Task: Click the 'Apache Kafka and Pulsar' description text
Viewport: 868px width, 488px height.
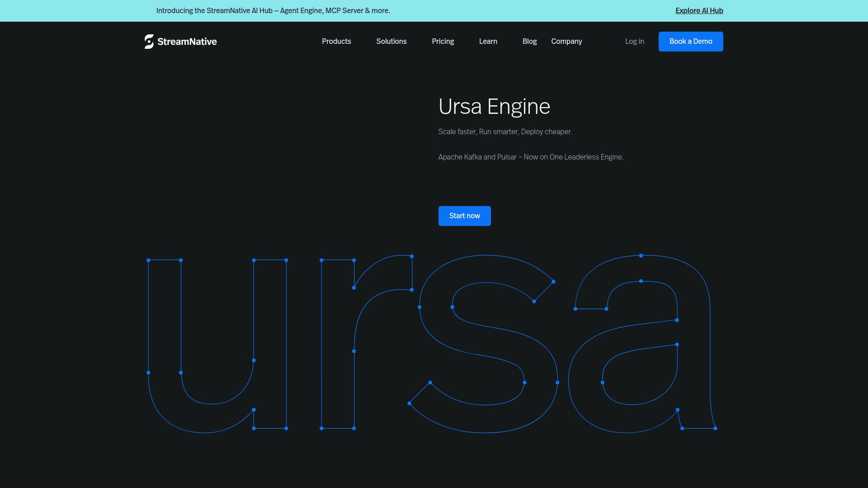Action: (531, 157)
